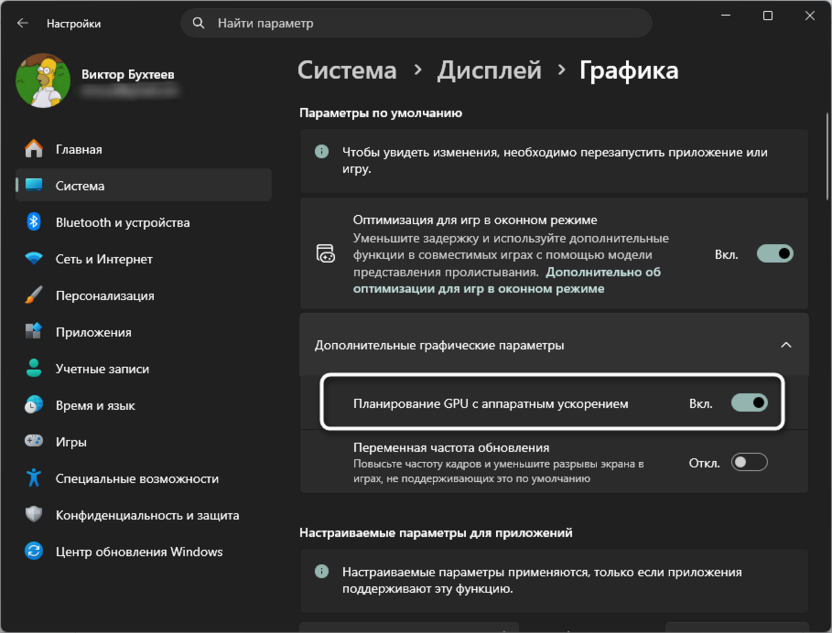Viewport: 832px width, 633px height.
Task: Click the Home house icon
Action: (33, 149)
